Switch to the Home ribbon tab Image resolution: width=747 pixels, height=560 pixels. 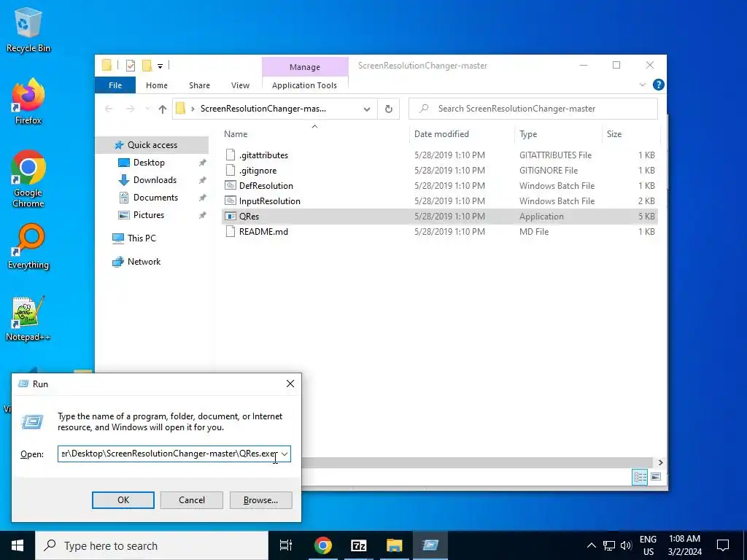point(157,85)
